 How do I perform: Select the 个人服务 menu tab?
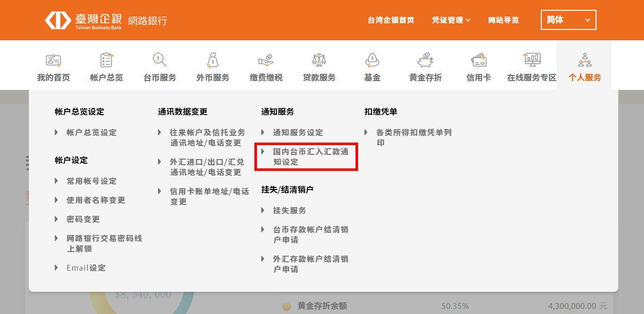pos(585,67)
